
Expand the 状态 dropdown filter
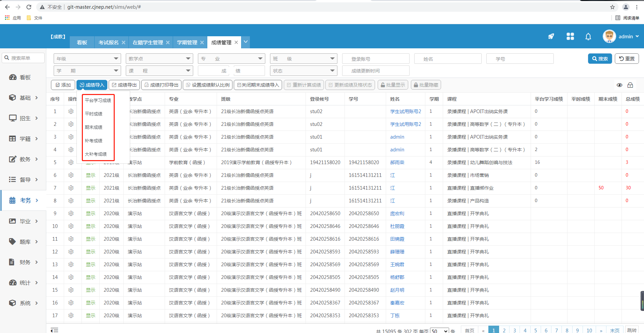pos(303,71)
